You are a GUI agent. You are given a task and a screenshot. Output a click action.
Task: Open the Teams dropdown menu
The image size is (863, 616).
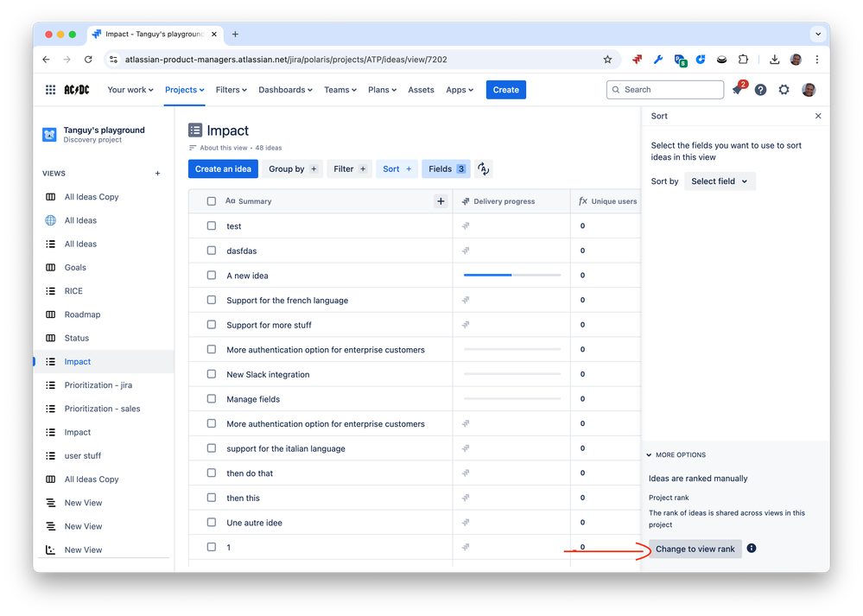[x=340, y=90]
